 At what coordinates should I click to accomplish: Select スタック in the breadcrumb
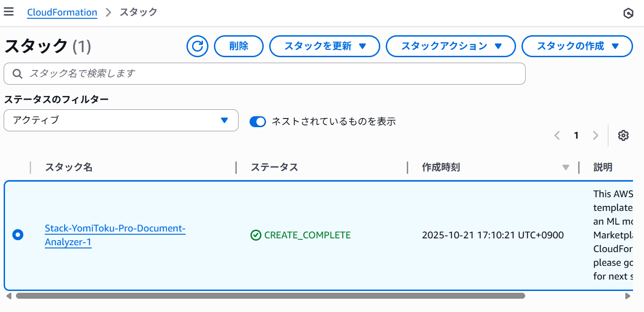[137, 12]
